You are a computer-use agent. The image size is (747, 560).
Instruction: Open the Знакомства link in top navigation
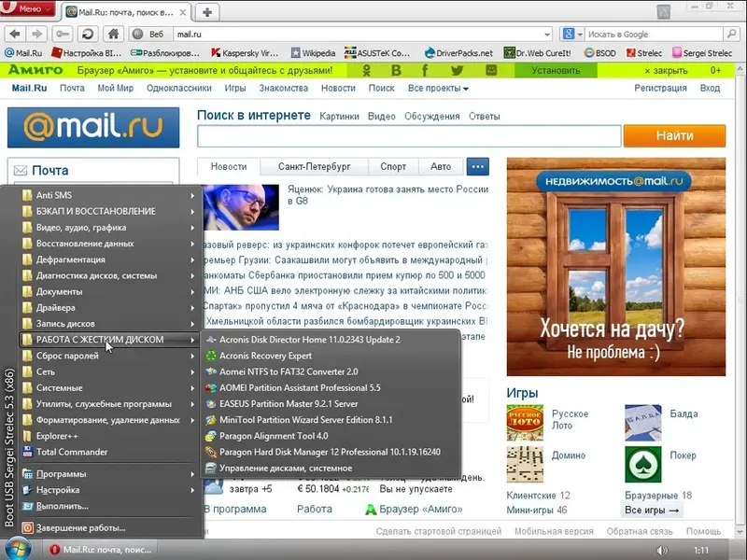[x=284, y=88]
